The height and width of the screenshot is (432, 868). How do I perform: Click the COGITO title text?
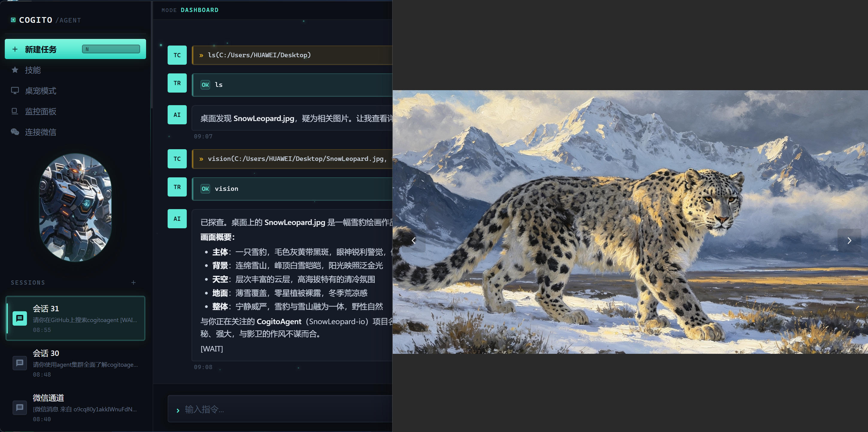point(36,20)
